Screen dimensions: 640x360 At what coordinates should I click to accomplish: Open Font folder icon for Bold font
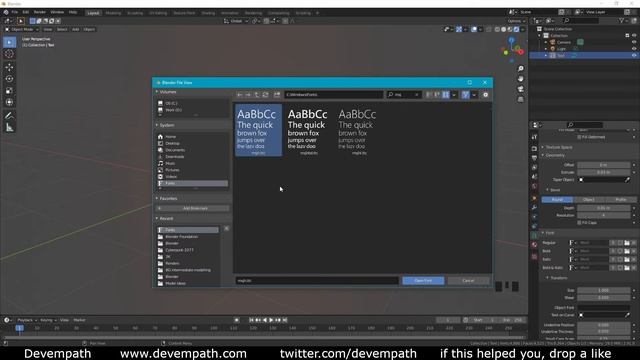click(627, 251)
